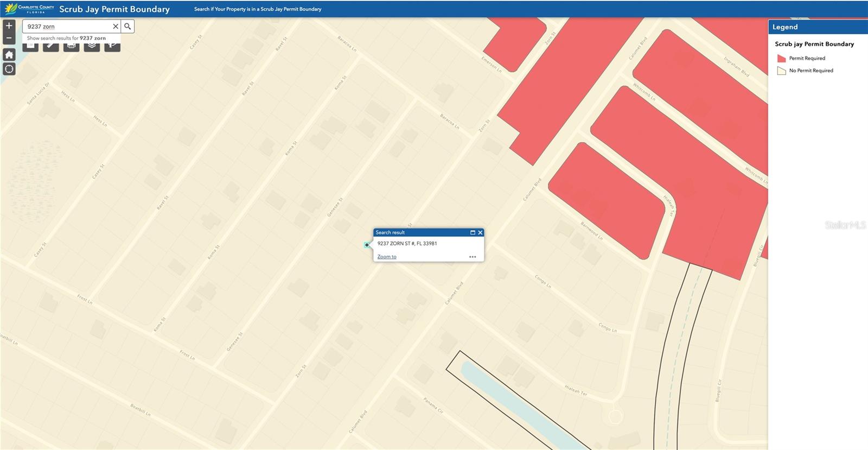This screenshot has width=868, height=450.
Task: Click the 'Barnwood Ln' street label
Action: click(x=591, y=231)
